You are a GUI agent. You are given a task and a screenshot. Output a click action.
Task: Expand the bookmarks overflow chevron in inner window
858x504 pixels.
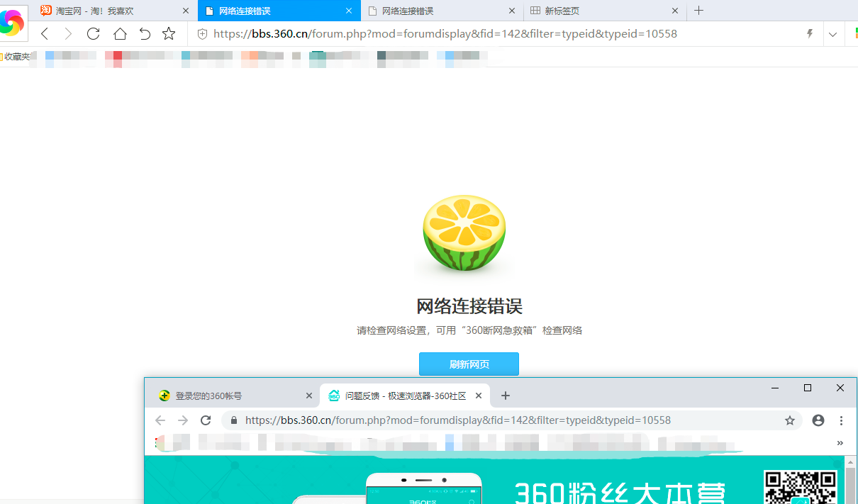pyautogui.click(x=840, y=443)
